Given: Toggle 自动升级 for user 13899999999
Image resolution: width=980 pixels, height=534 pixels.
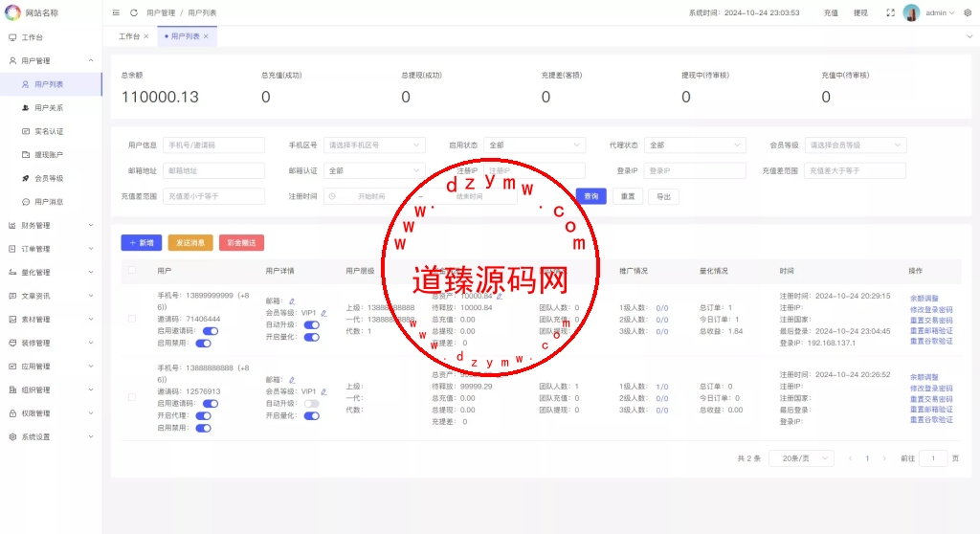Looking at the screenshot, I should 311,325.
